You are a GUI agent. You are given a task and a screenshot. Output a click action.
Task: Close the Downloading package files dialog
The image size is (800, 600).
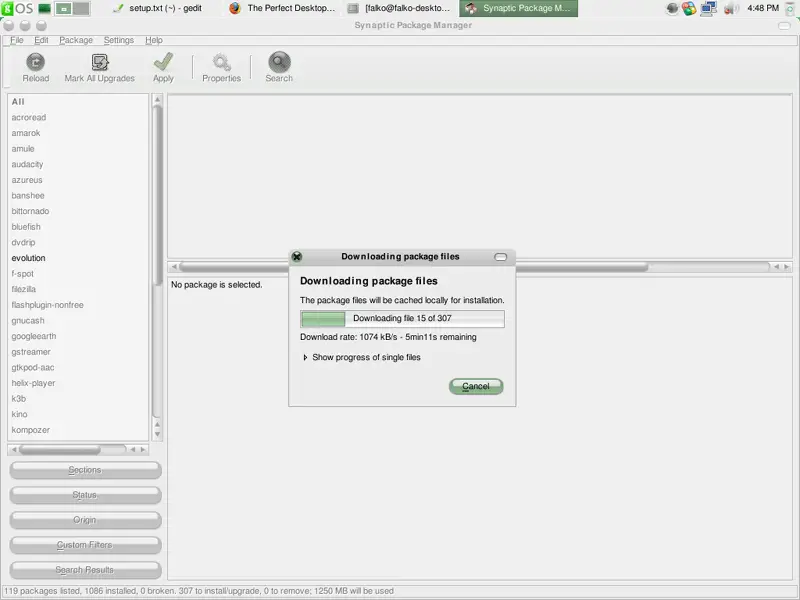tap(297, 257)
